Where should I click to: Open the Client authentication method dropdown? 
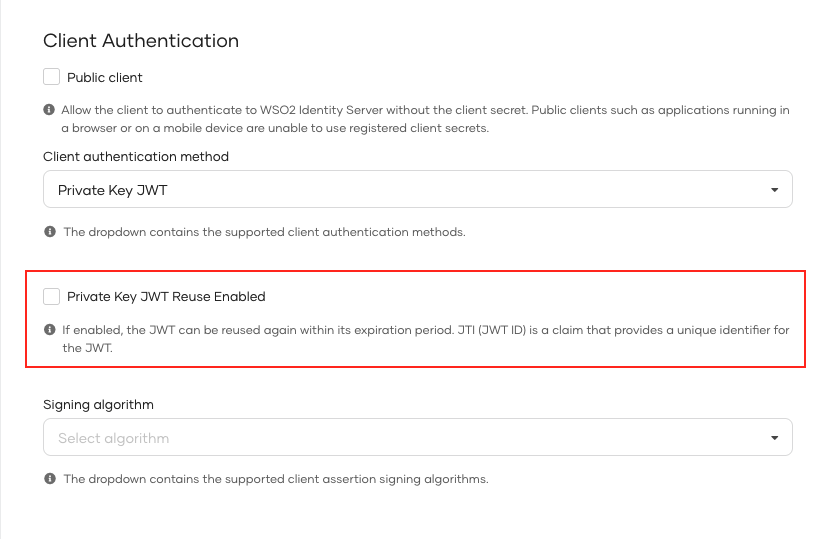coord(417,190)
